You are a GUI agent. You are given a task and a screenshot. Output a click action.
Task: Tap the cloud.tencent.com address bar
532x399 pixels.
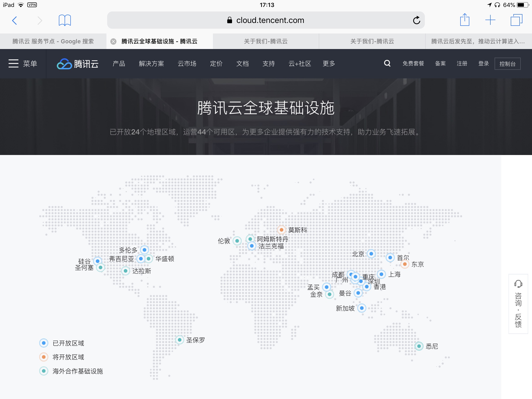266,20
